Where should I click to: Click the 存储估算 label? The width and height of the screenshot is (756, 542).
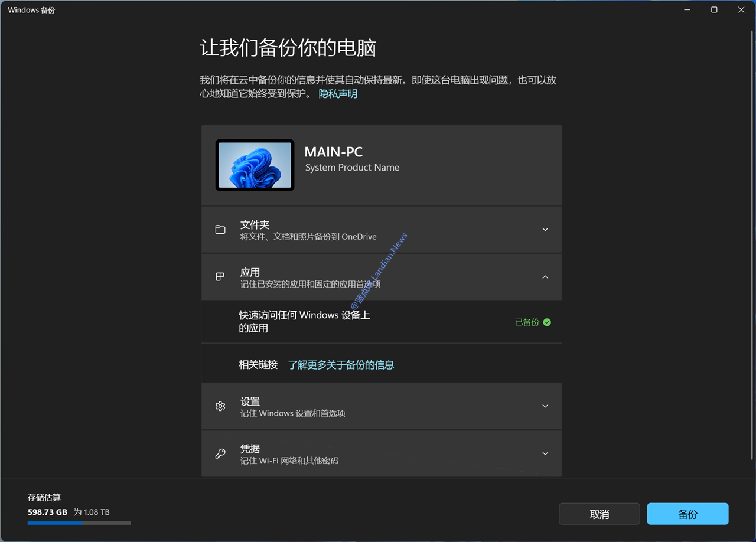tap(44, 498)
